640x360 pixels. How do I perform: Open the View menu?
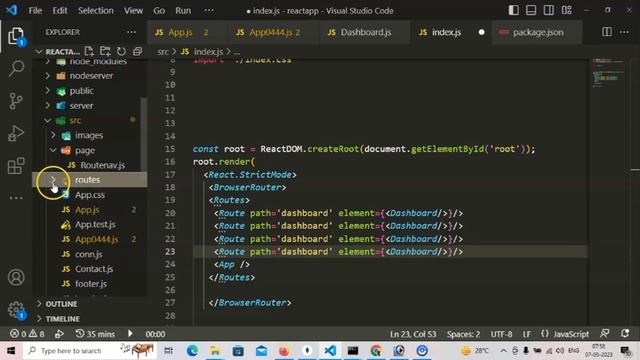(x=133, y=10)
